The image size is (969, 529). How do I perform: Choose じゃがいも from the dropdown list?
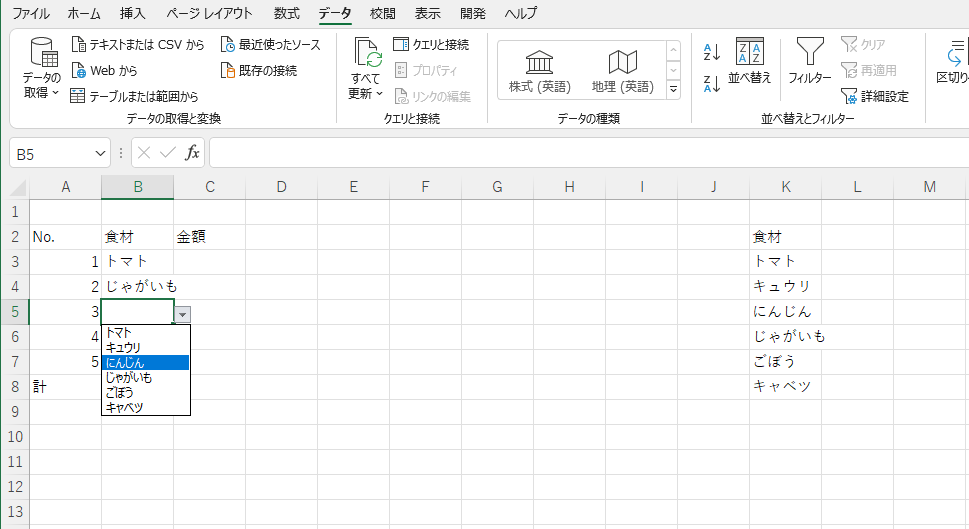click(x=145, y=378)
